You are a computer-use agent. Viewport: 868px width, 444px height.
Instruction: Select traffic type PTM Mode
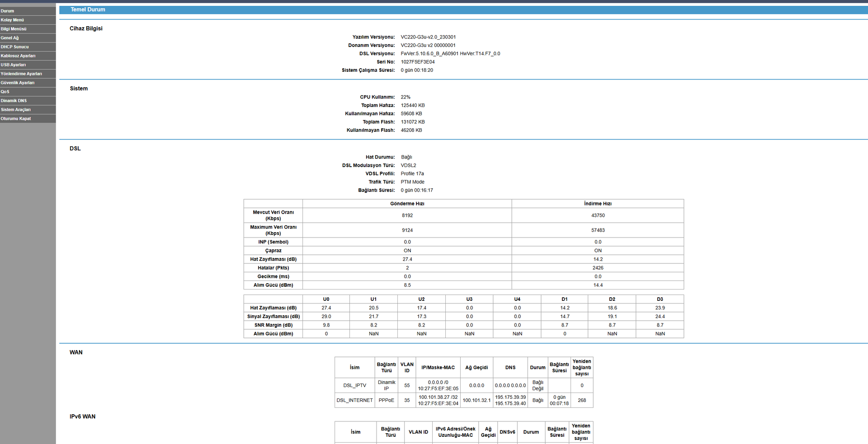412,182
